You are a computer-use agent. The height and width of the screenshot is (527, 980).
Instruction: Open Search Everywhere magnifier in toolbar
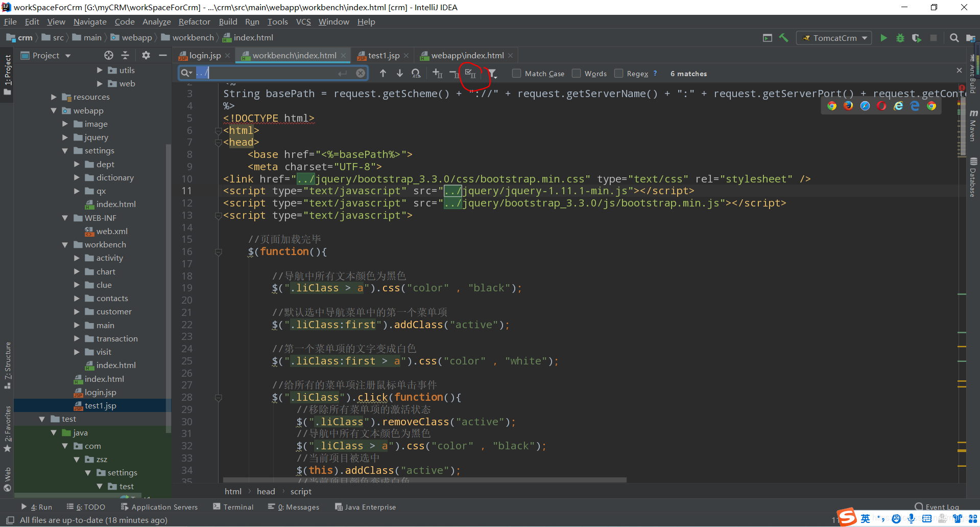(954, 38)
